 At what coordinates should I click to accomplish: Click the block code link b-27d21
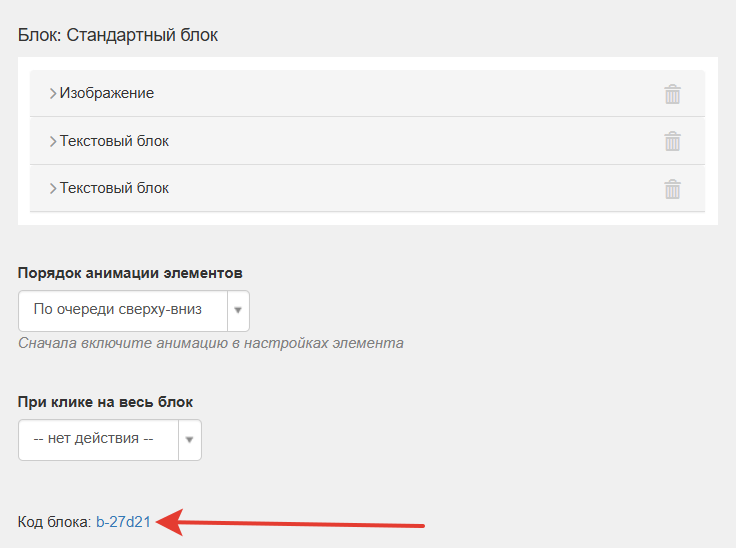[123, 522]
